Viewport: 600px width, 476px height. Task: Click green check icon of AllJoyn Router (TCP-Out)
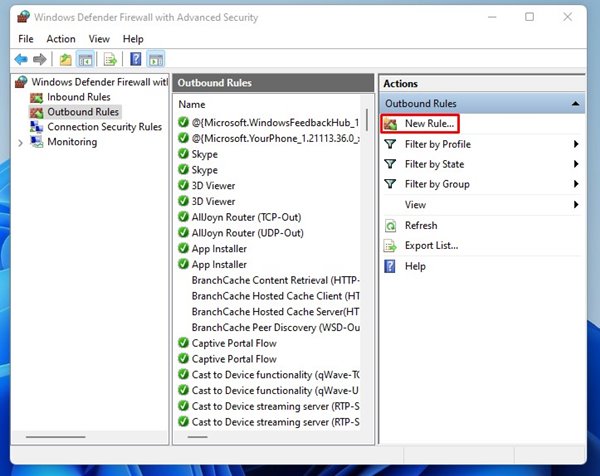pos(183,217)
